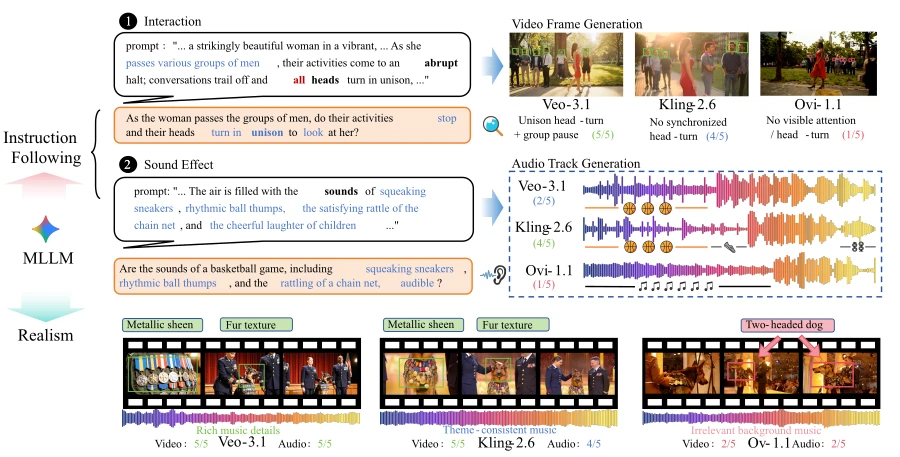The image size is (900, 457).
Task: Click the Interaction prompt text box
Action: (292, 64)
